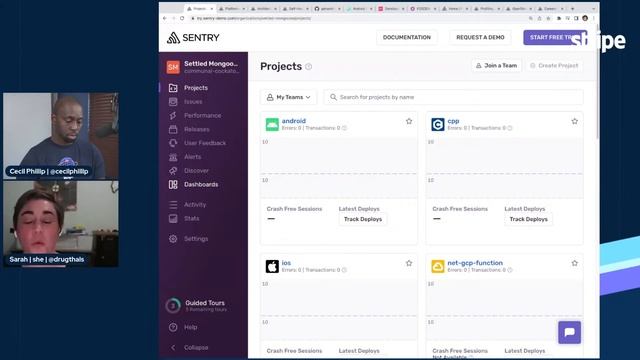Click Sarah video thumbnail
640x360 pixels.
61,224
